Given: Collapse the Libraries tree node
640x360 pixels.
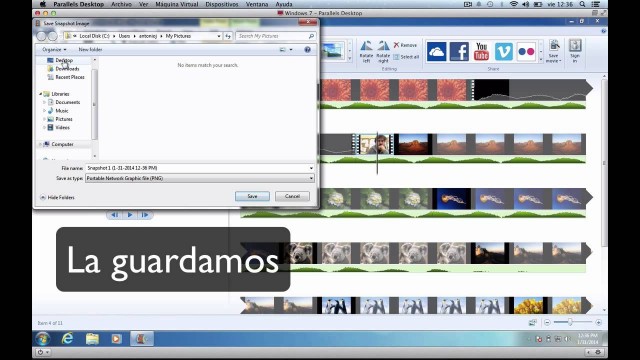Looking at the screenshot, I should pos(40,94).
